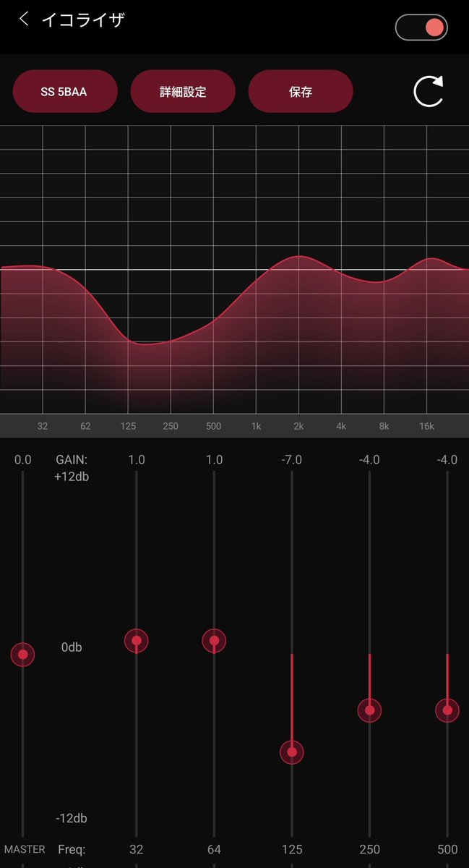Viewport: 469px width, 868px height.
Task: Click the 250 Hz band slider knob
Action: tap(369, 710)
